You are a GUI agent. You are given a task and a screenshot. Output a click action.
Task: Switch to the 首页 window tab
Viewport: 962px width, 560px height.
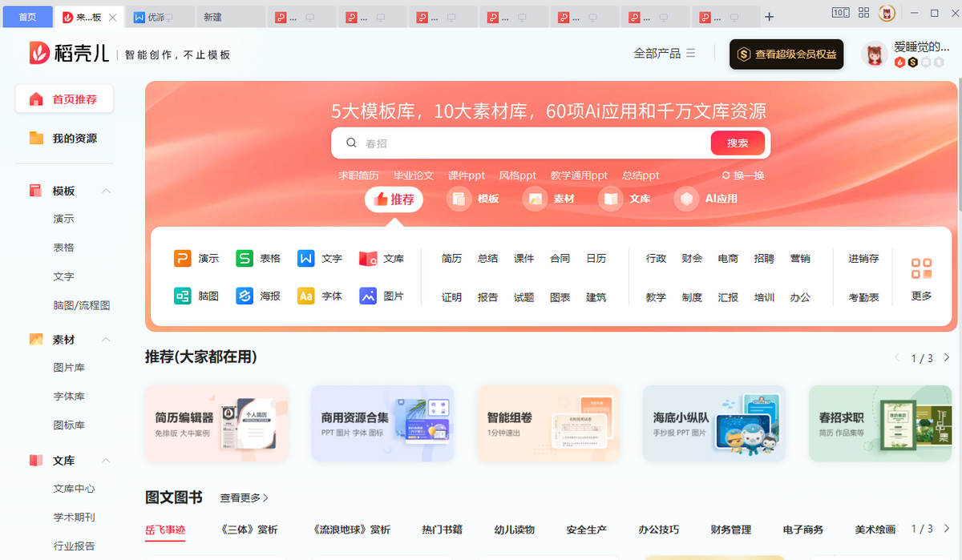tap(27, 17)
